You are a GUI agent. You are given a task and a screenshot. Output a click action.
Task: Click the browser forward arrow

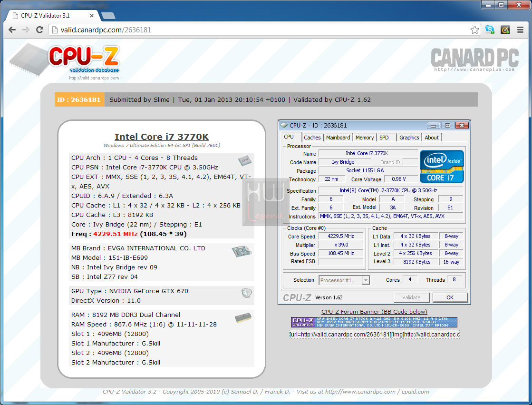[x=26, y=30]
